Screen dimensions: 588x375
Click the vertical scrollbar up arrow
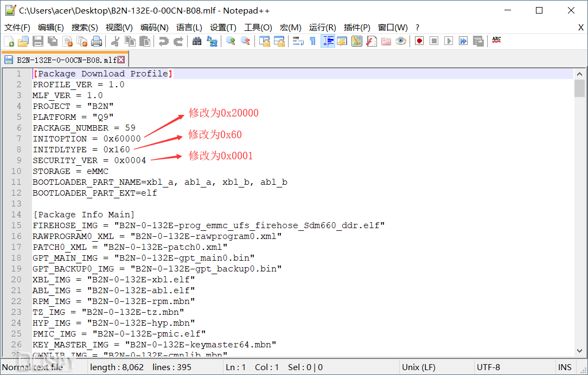pos(579,74)
